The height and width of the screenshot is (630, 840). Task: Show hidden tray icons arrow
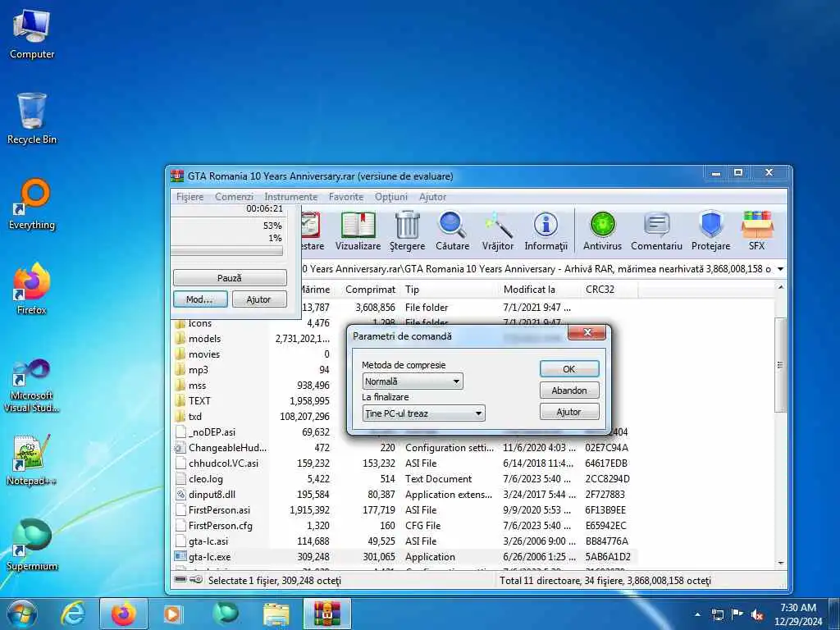point(697,614)
